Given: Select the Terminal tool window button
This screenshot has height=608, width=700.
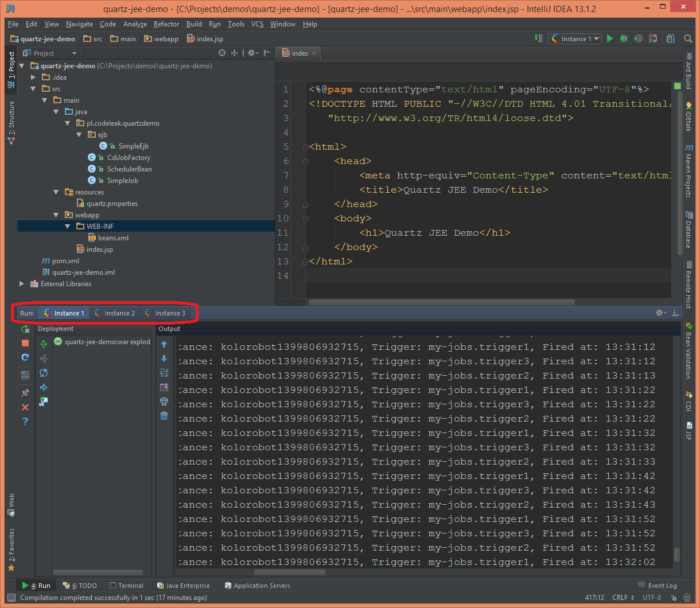Looking at the screenshot, I should (126, 585).
